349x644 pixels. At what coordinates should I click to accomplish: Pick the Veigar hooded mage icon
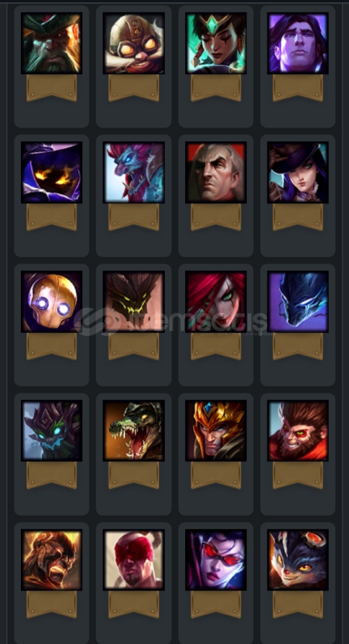point(52,172)
